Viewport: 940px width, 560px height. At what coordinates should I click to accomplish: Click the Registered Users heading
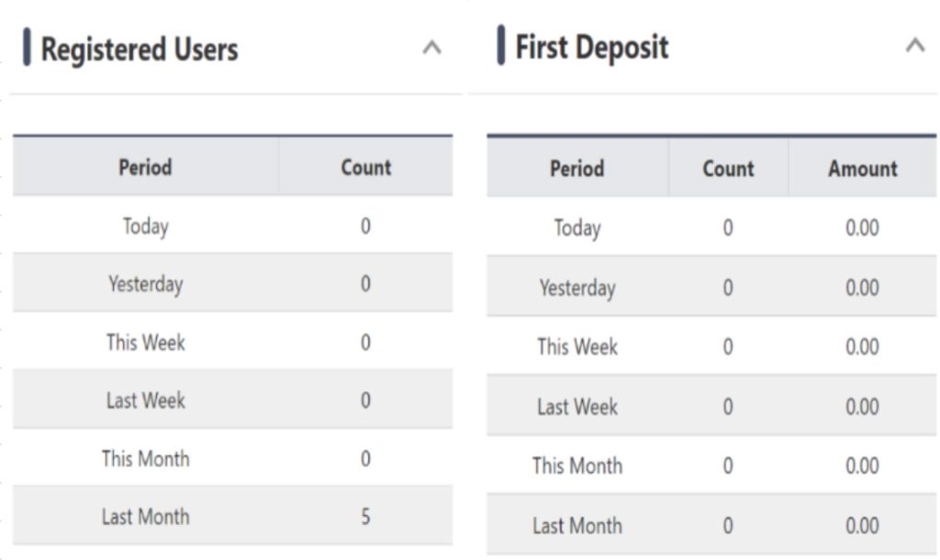[140, 49]
